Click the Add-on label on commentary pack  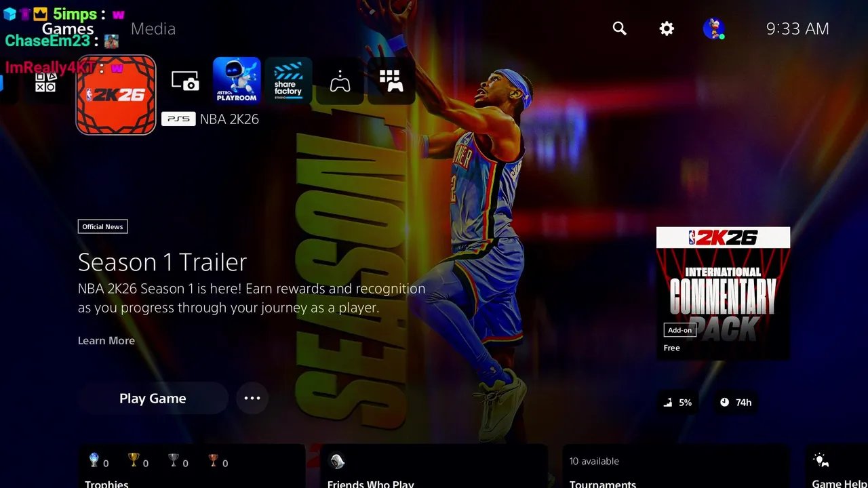coord(679,330)
